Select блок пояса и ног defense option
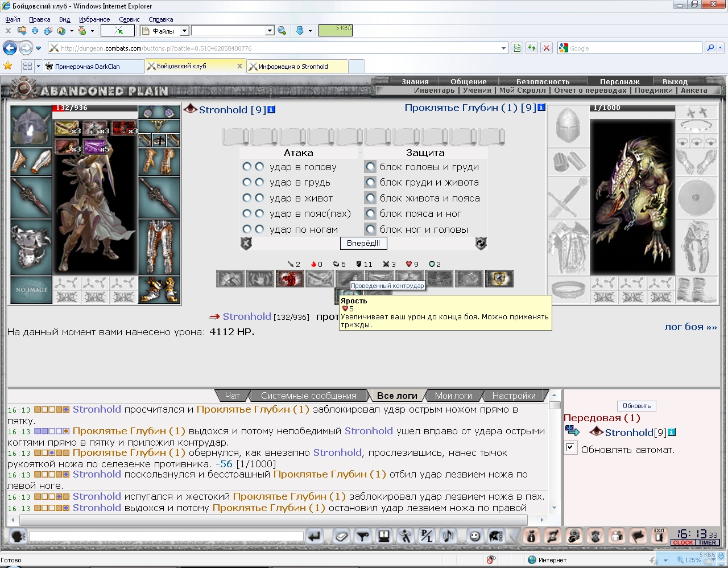 click(x=370, y=213)
